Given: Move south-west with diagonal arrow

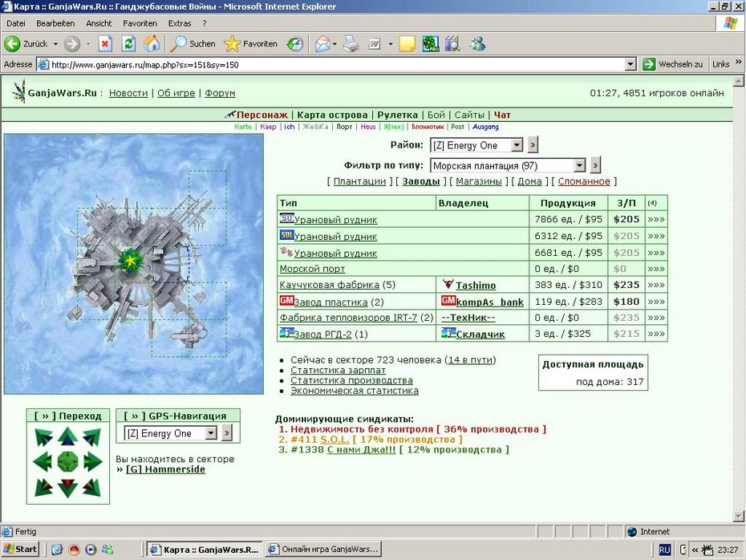Looking at the screenshot, I should point(44,487).
